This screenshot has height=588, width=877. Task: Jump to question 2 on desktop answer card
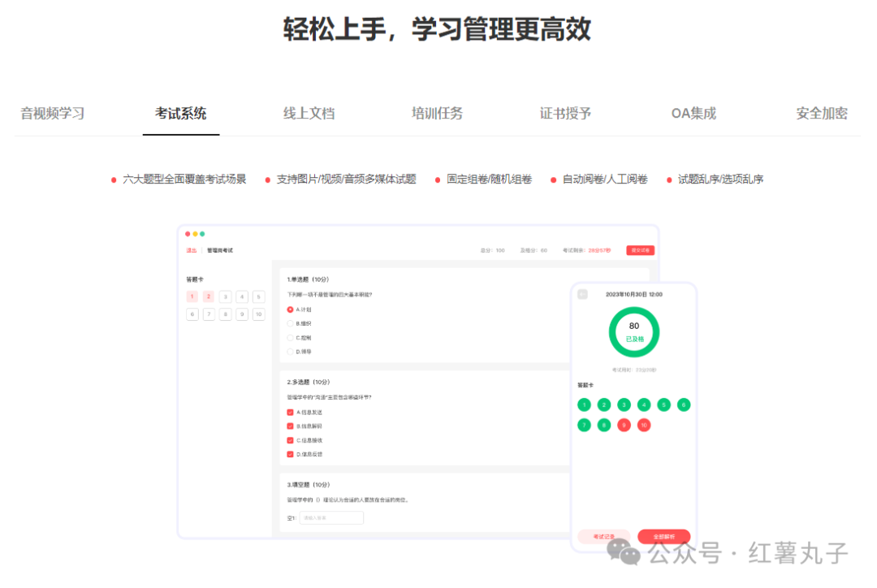[x=209, y=296]
